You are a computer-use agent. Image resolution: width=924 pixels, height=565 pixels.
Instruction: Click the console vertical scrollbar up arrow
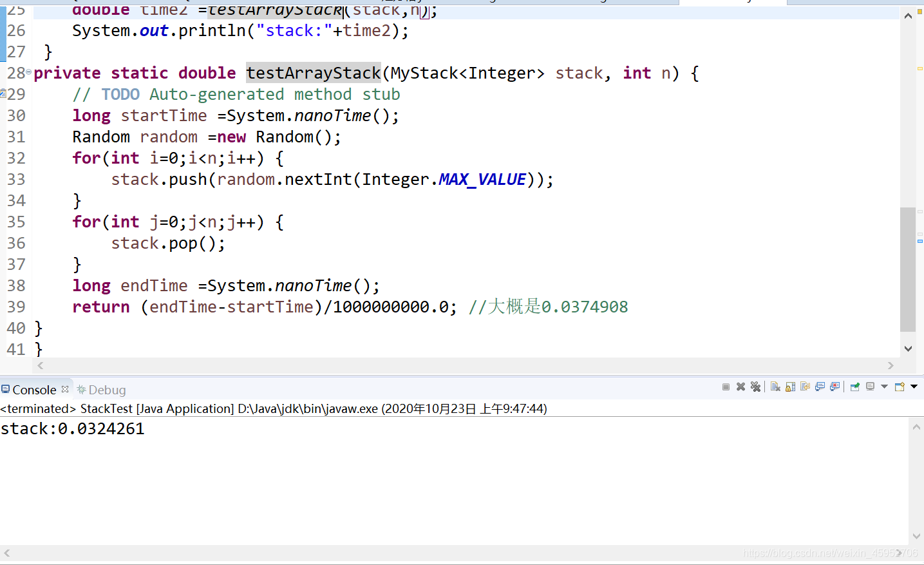(x=916, y=426)
